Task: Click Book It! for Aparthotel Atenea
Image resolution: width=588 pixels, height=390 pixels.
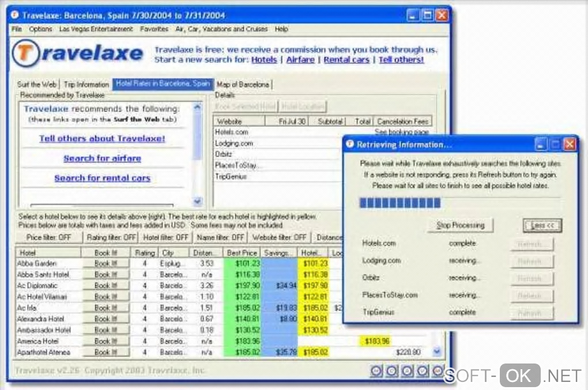Action: coord(106,352)
